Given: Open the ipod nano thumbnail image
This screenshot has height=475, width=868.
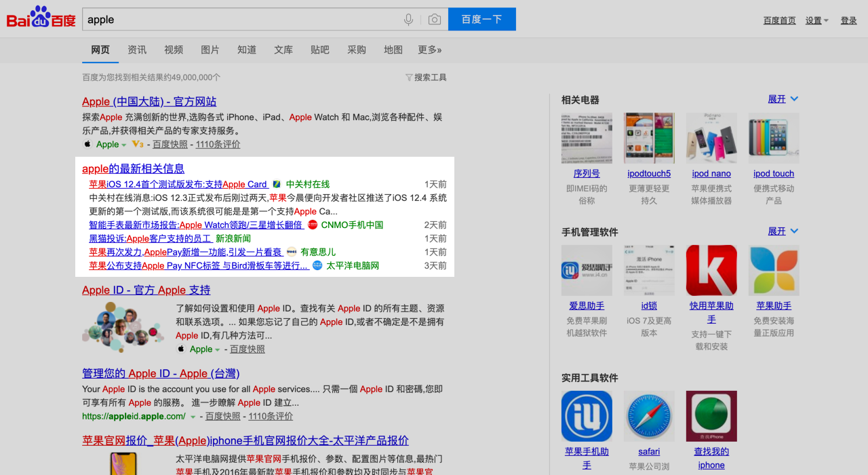Looking at the screenshot, I should tap(711, 138).
